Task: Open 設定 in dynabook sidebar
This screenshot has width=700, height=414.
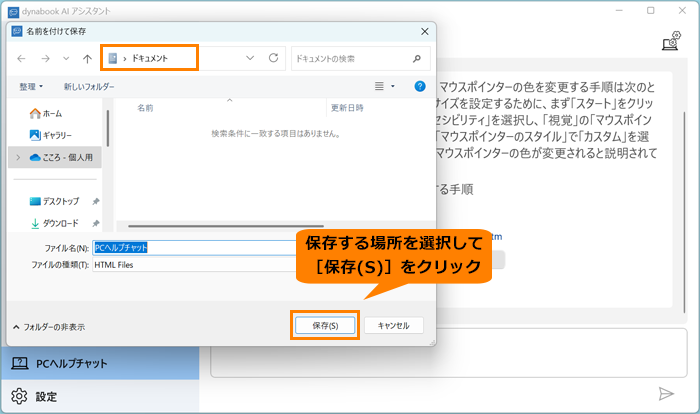Action: click(100, 396)
